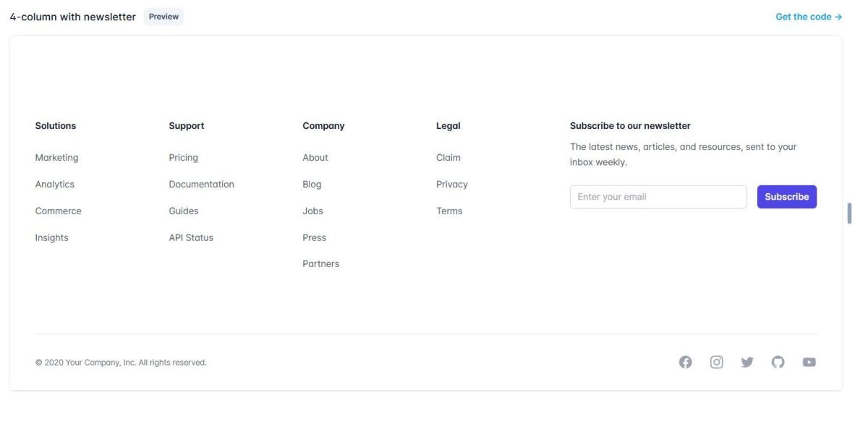Open the YouTube icon in footer
This screenshot has height=422, width=868.
(809, 362)
